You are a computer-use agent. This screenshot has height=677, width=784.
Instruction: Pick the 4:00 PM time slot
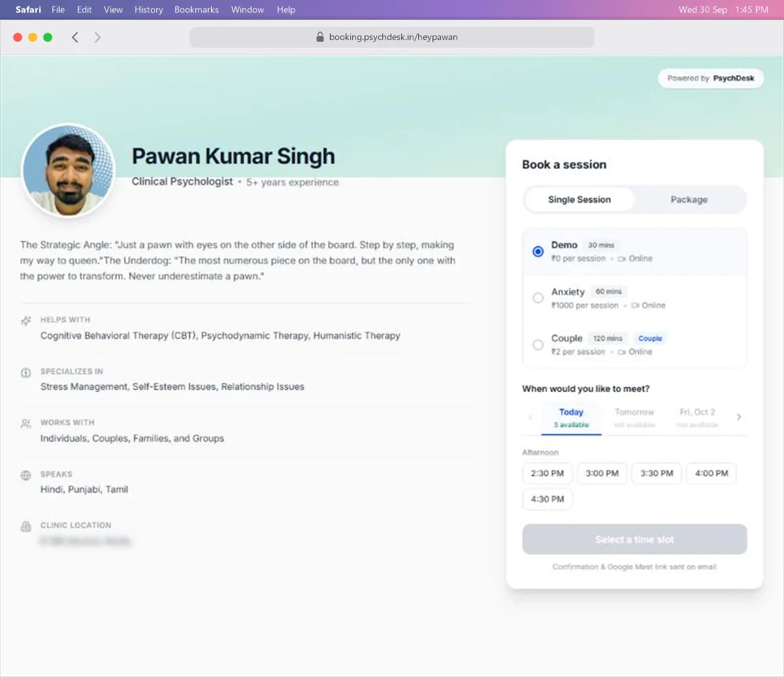[x=711, y=473]
